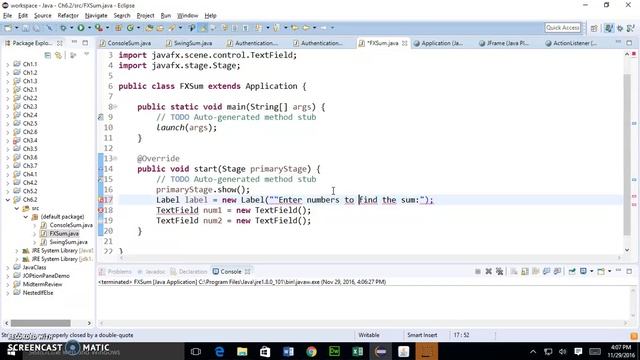Screen dimensions: 640x360
Task: Collapse the Ch6.2 project node
Action: tap(8, 200)
